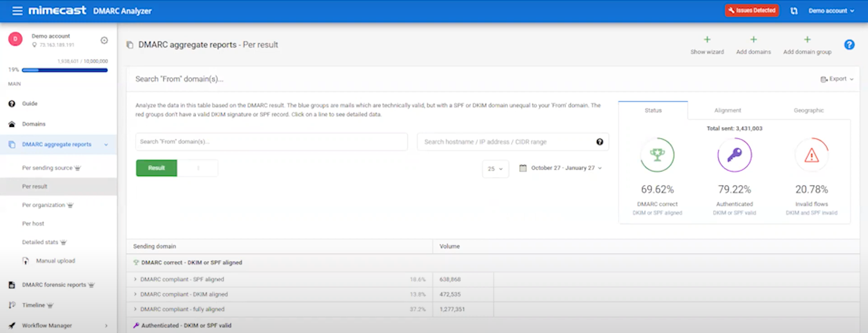Screen dimensions: 868x333
Task: Select the Per result report
Action: pos(34,187)
